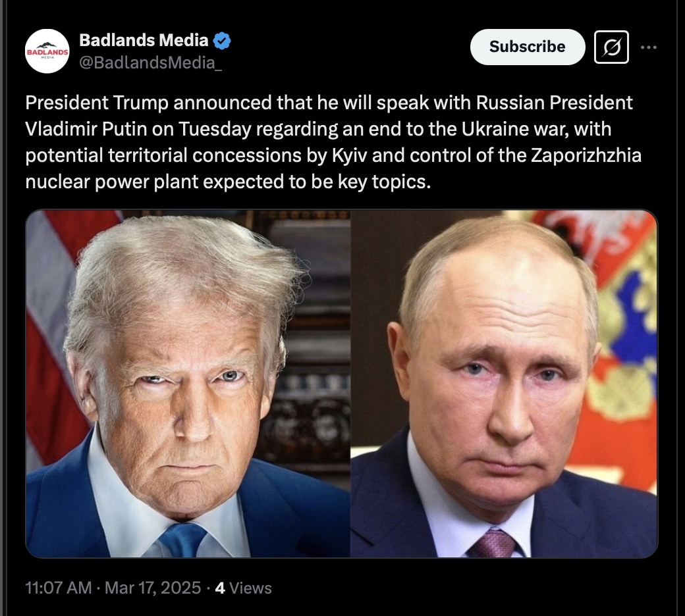Open the photo of man wearing purple tie
The width and height of the screenshot is (685, 616).
[504, 384]
